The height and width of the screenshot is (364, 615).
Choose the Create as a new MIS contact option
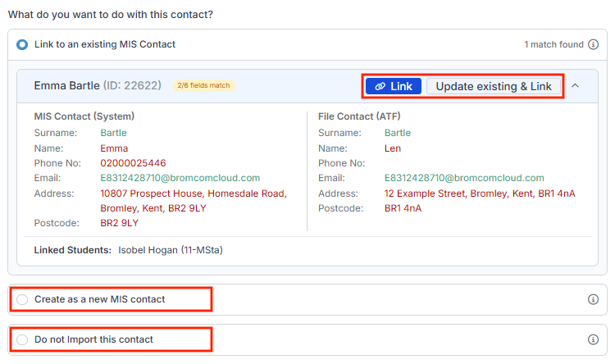pos(22,300)
